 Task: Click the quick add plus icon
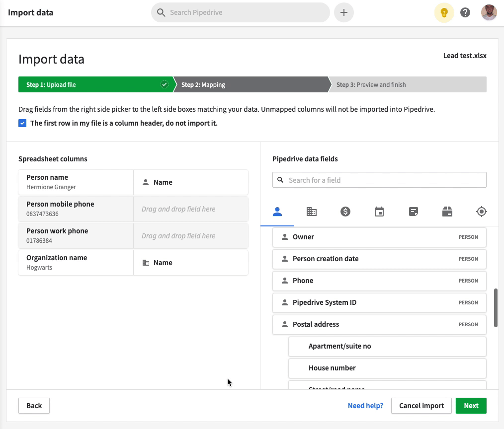coord(343,12)
